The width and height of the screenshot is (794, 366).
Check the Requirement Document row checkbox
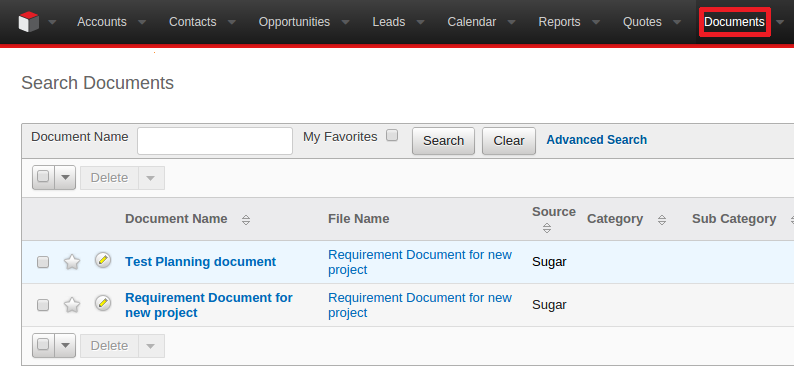[x=43, y=305]
